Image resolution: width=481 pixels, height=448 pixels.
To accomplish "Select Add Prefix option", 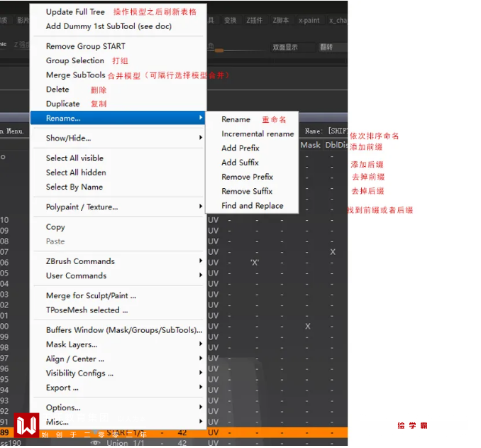I will click(240, 148).
